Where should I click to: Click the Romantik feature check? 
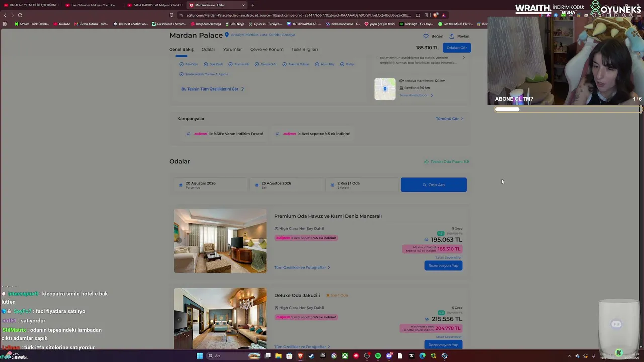point(230,64)
